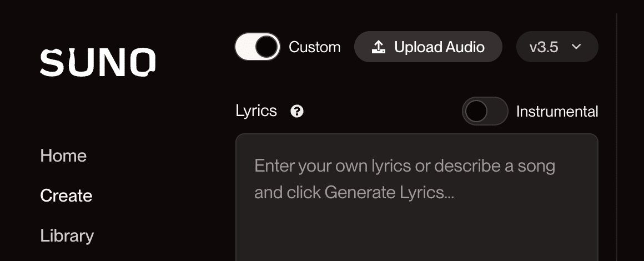
Task: Select the v3.5 text label
Action: (544, 47)
